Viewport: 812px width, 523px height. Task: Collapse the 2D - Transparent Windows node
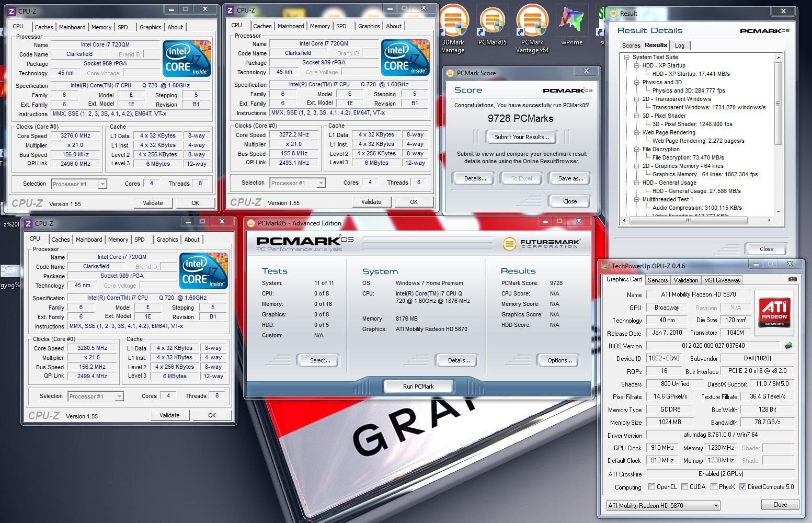point(636,99)
